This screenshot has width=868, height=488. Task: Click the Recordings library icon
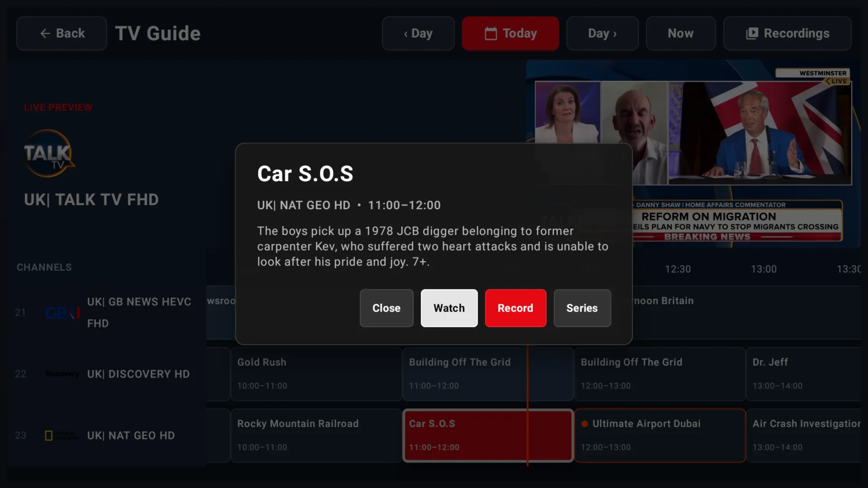pyautogui.click(x=752, y=33)
